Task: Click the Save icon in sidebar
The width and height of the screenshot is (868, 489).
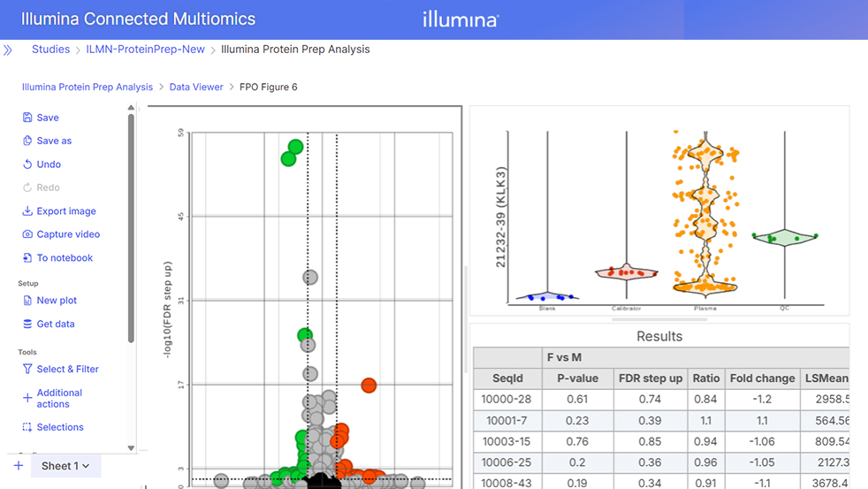Action: pyautogui.click(x=27, y=118)
